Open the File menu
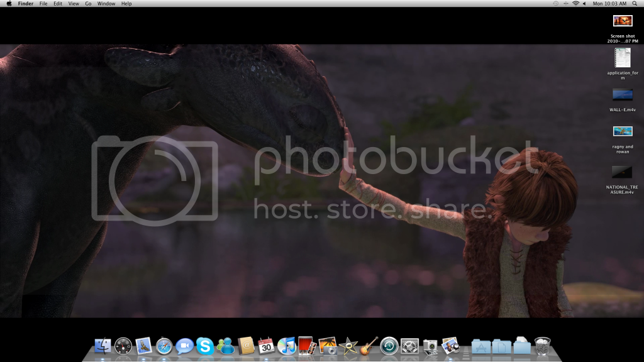This screenshot has height=362, width=644. [x=43, y=4]
